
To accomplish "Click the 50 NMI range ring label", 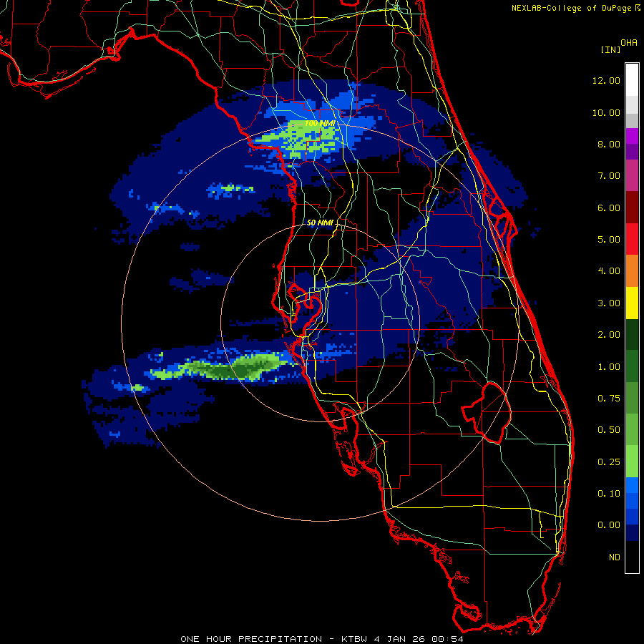I will tap(320, 223).
